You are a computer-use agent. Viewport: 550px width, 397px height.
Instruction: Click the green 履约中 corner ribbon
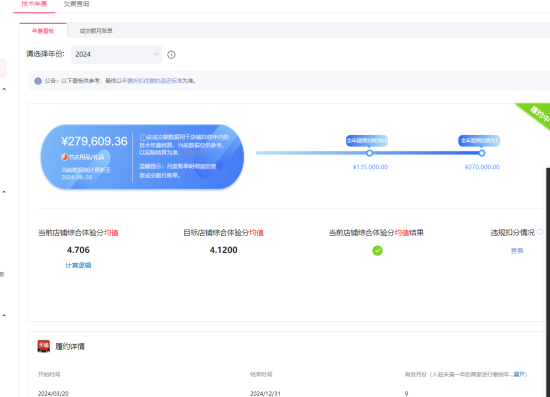[536, 115]
